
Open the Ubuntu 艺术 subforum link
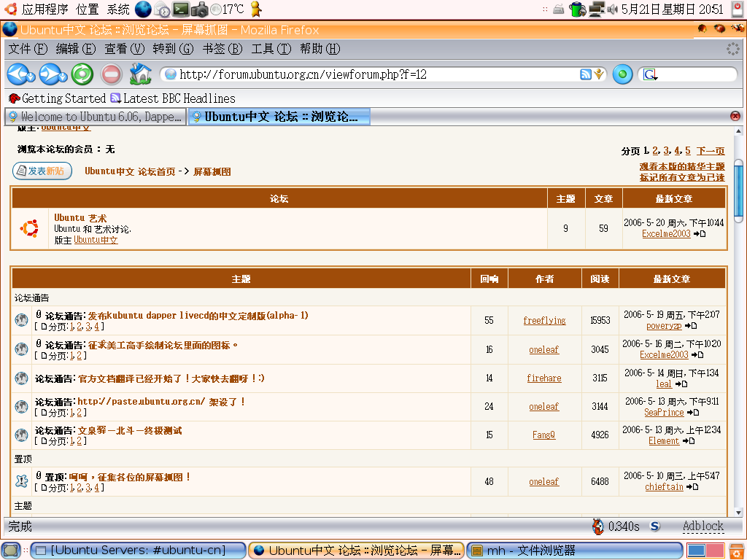point(80,217)
